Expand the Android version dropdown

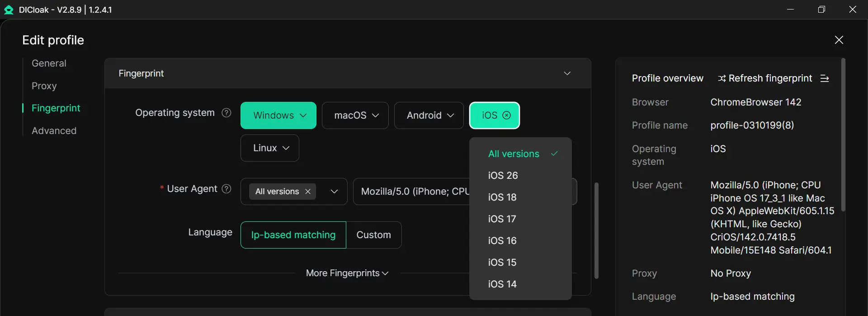tap(429, 115)
